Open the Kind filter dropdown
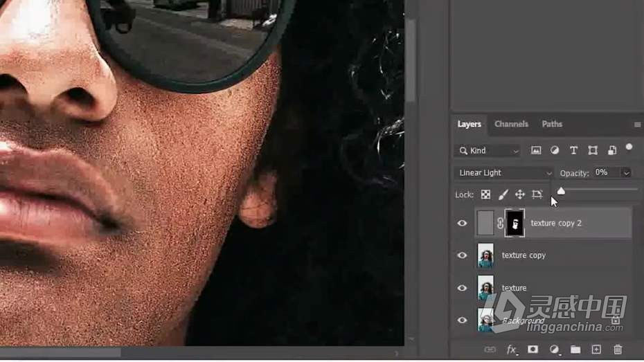The height and width of the screenshot is (362, 644). point(488,151)
